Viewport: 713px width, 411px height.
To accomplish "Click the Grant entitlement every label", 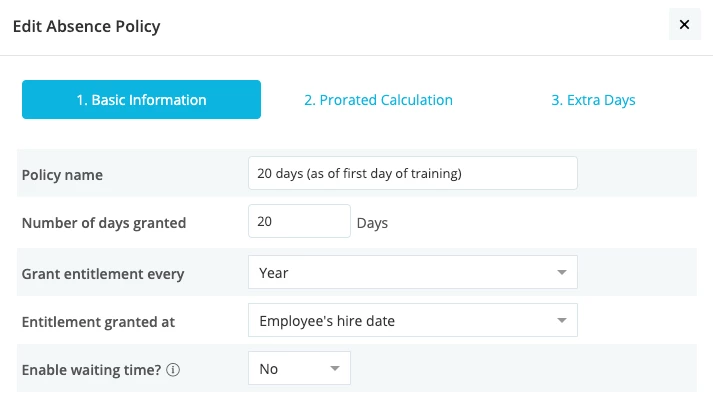I will click(x=103, y=274).
